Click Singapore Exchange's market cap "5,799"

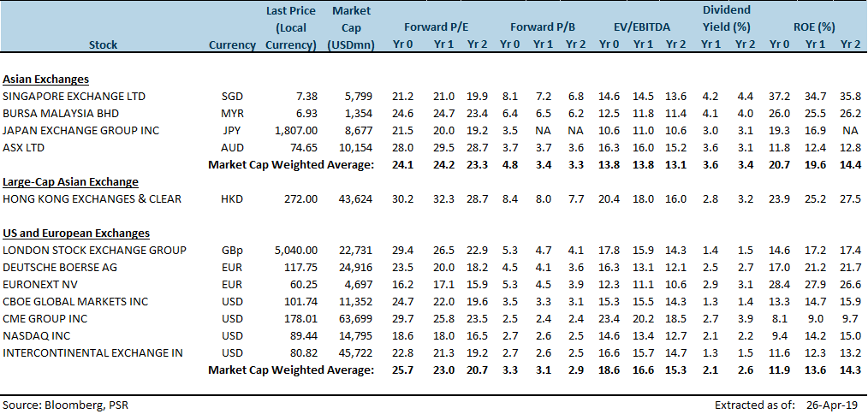(360, 97)
